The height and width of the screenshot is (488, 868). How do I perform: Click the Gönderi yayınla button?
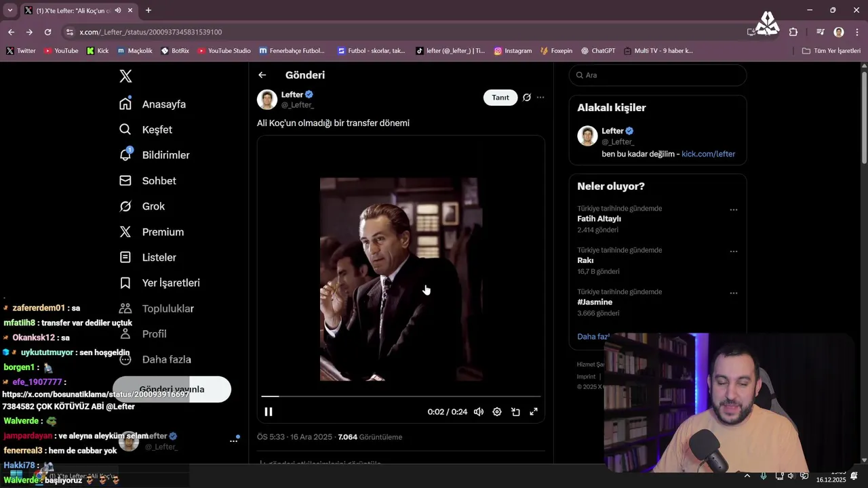(172, 389)
